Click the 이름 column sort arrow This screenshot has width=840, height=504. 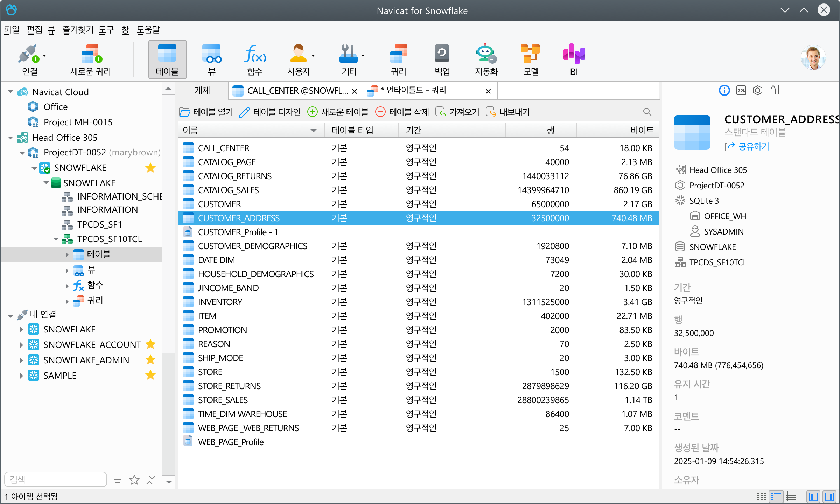(x=314, y=130)
